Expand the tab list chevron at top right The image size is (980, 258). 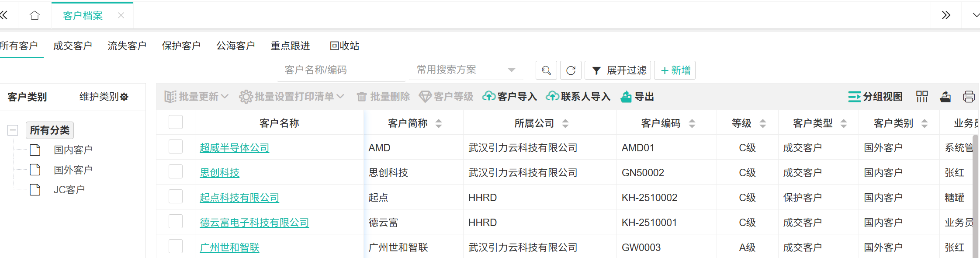click(x=975, y=15)
